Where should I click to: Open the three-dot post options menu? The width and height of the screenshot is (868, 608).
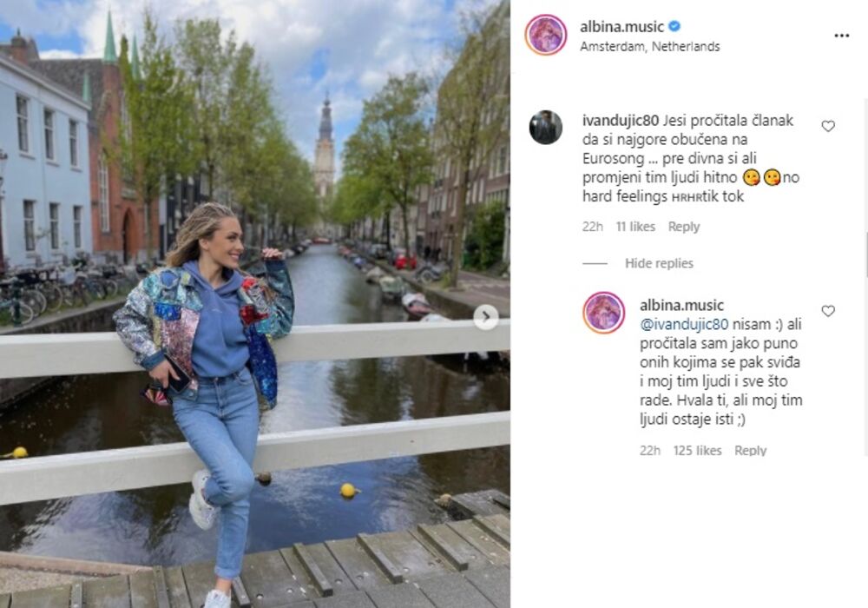[841, 36]
